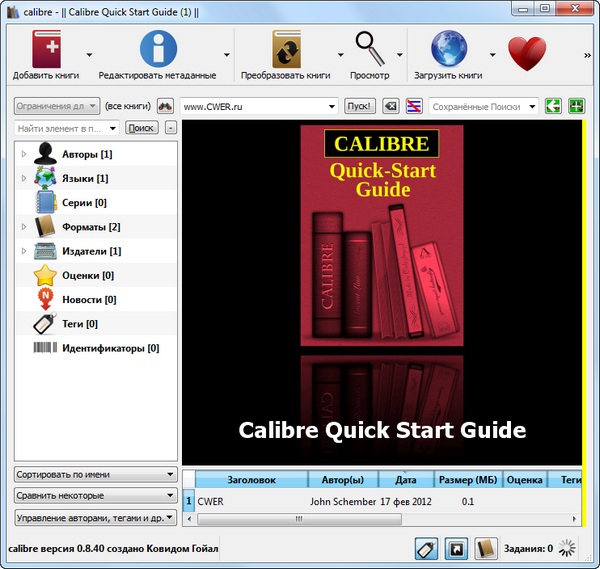Click the Поиск button in tag browser
The image size is (600, 569).
(x=142, y=128)
